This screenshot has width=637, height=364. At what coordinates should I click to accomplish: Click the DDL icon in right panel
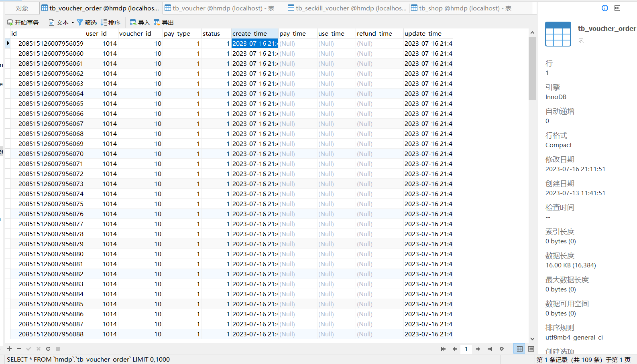(617, 8)
